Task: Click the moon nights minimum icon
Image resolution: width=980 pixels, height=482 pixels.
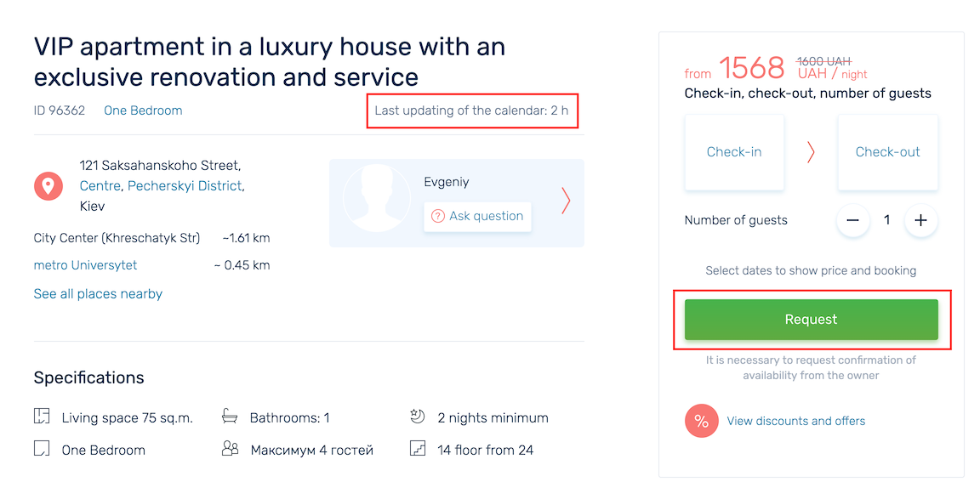Action: pyautogui.click(x=418, y=417)
